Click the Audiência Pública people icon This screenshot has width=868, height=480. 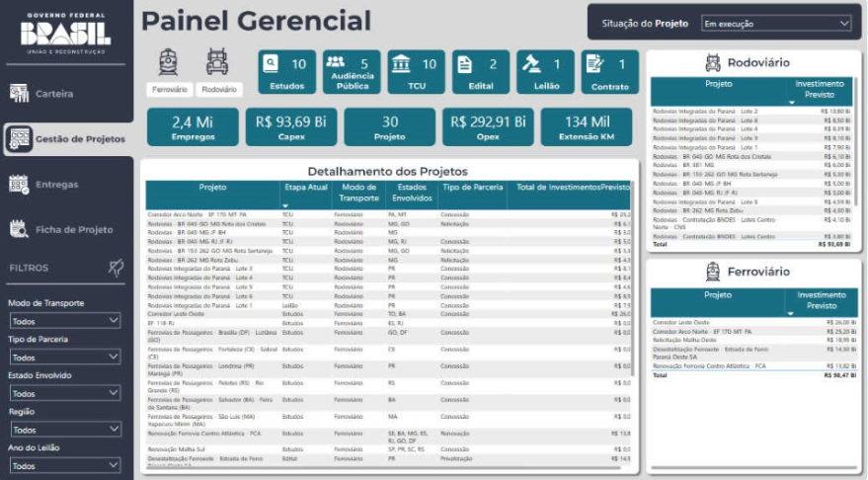click(x=336, y=61)
